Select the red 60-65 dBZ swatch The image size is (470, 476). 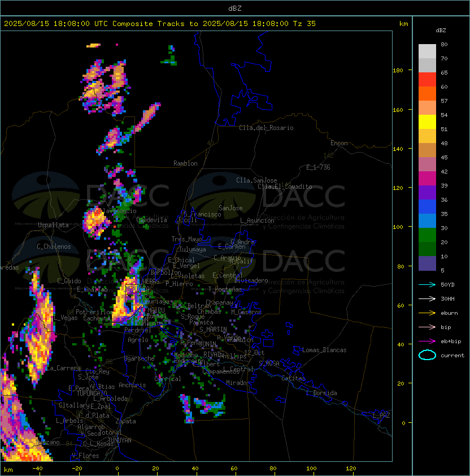pos(427,80)
